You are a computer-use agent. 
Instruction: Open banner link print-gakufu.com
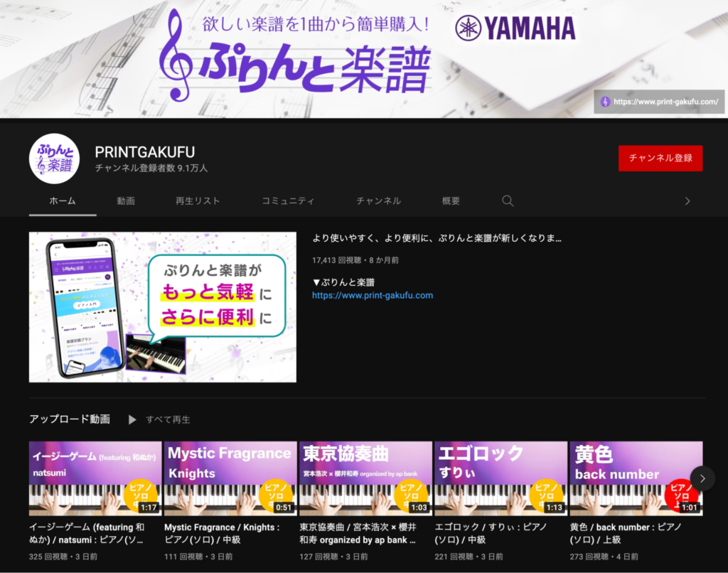pos(659,102)
